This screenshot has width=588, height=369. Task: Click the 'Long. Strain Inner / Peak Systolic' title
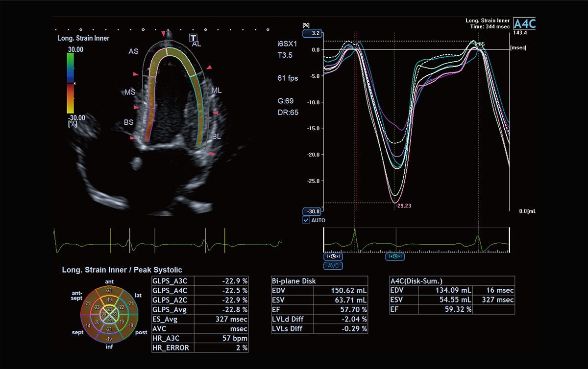click(x=122, y=270)
